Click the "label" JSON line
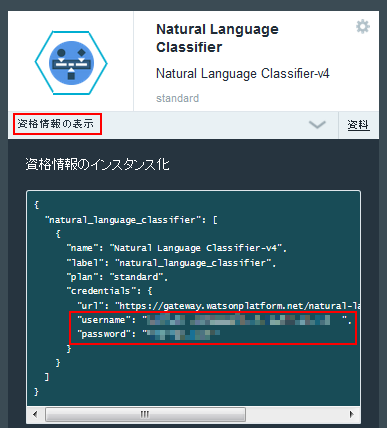Viewport: 387px width, 428px height. pos(171,263)
